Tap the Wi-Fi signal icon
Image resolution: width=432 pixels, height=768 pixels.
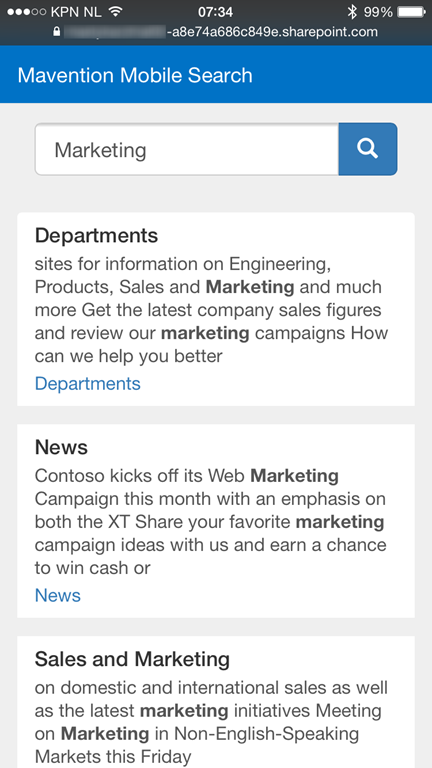click(115, 11)
